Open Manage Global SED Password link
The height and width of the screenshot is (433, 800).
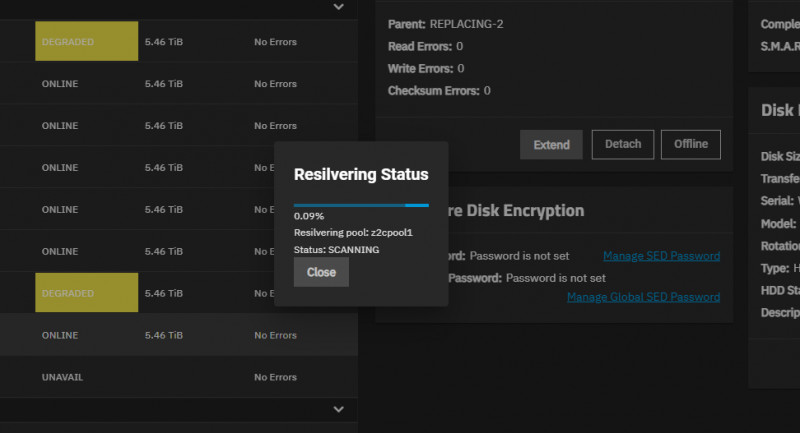point(643,297)
